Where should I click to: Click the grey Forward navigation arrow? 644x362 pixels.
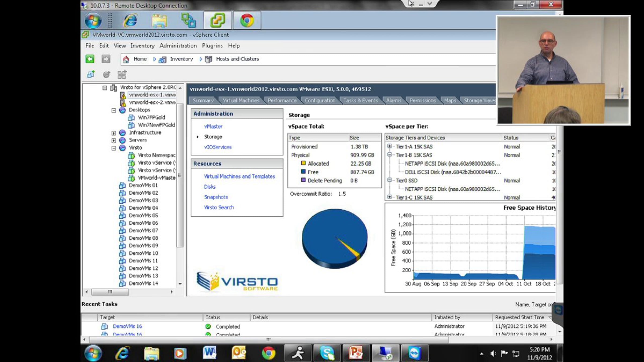coord(106,59)
